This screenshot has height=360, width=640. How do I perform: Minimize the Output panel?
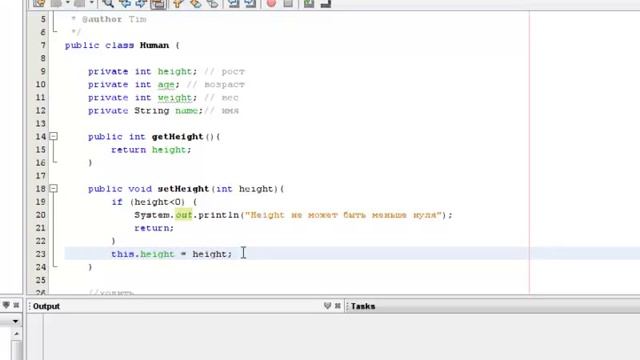click(x=327, y=305)
